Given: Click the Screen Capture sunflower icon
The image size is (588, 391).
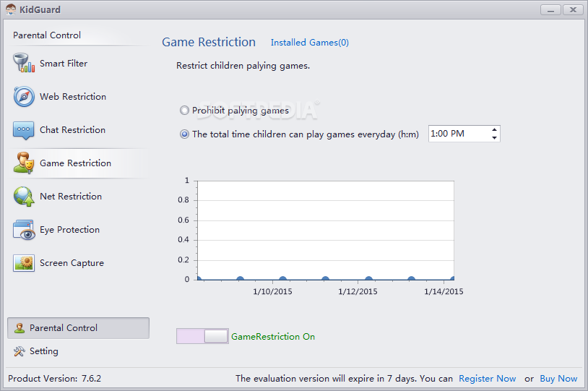Looking at the screenshot, I should pyautogui.click(x=24, y=262).
